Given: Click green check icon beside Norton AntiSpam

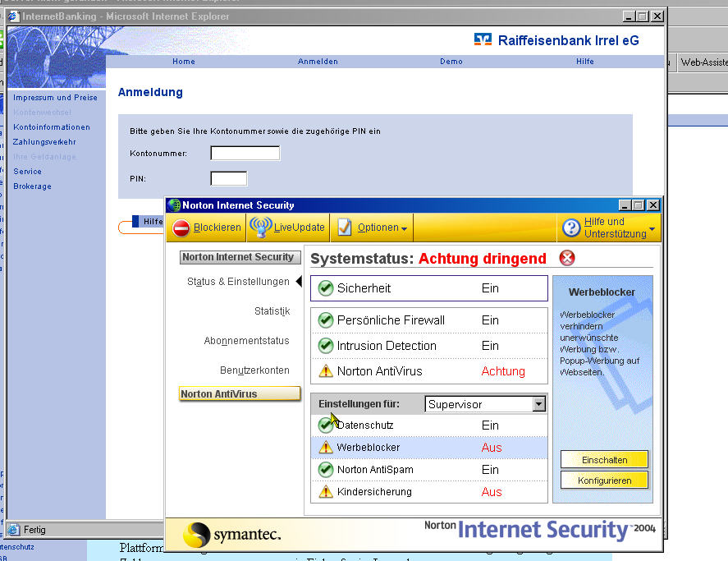Looking at the screenshot, I should click(326, 470).
